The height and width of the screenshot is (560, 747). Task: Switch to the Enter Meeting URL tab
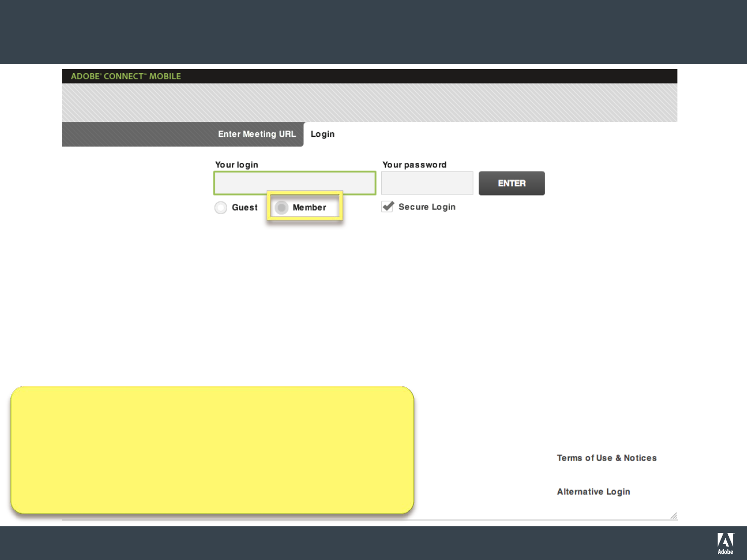pyautogui.click(x=257, y=134)
